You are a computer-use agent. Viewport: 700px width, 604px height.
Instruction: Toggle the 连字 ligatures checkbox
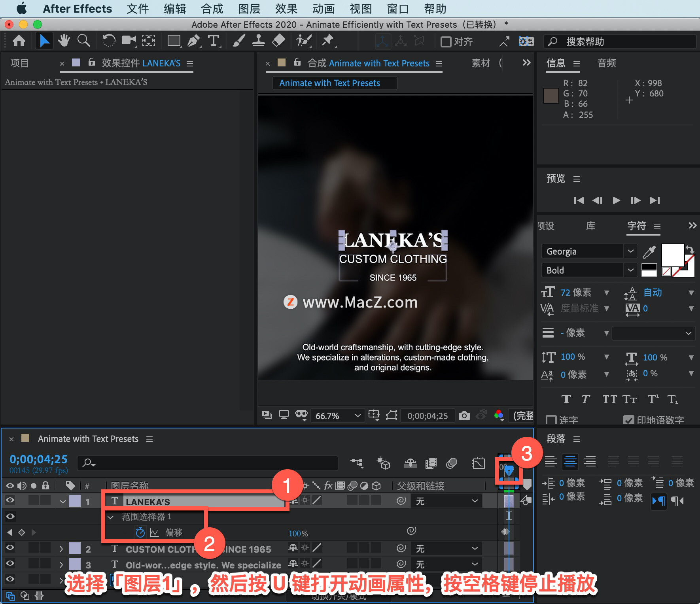[x=551, y=420]
